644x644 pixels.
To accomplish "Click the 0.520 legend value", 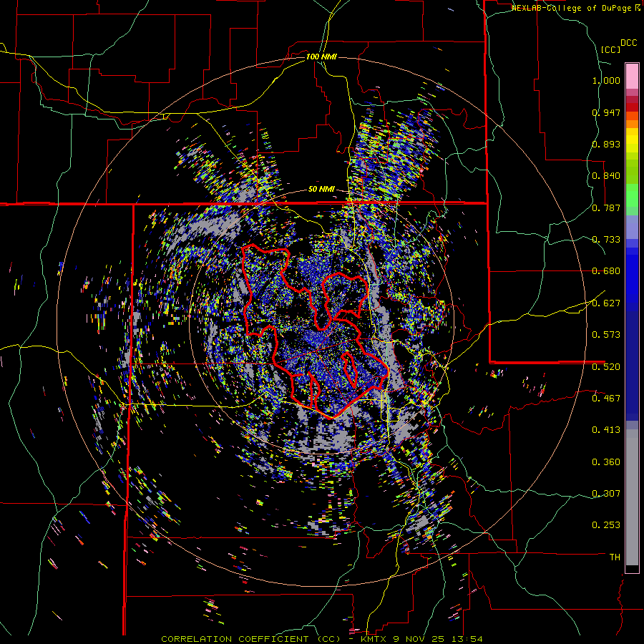I will tap(606, 366).
